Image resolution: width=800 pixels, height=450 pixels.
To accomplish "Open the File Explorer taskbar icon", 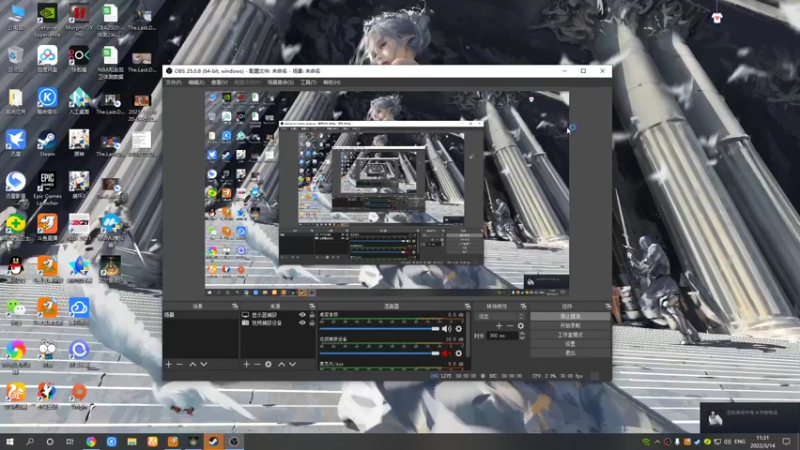I will click(132, 441).
